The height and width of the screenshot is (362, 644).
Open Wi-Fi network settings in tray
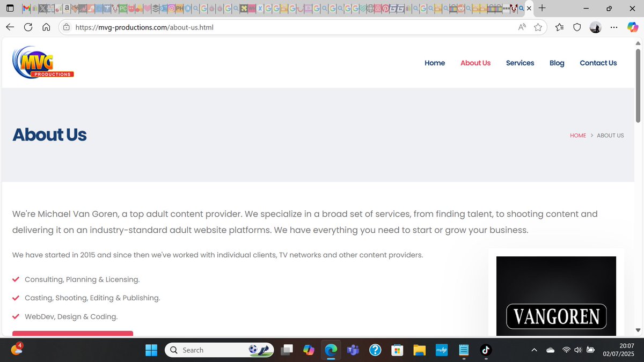566,350
